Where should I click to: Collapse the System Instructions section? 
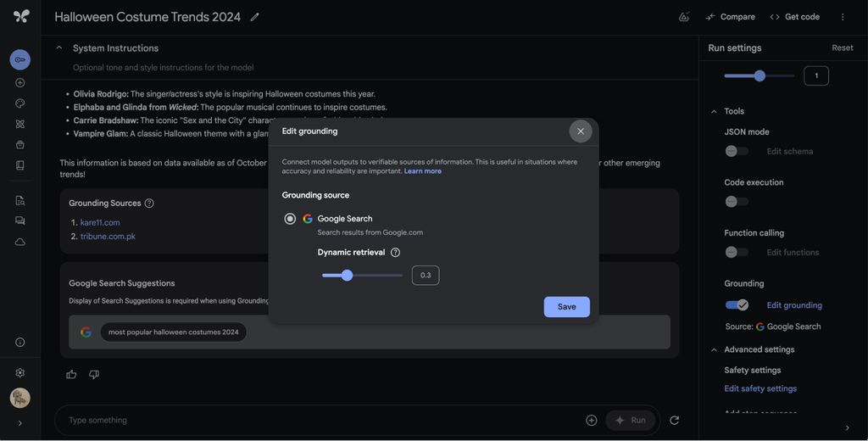59,48
